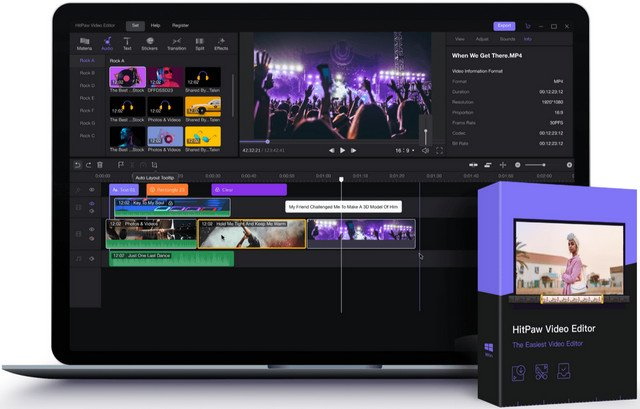Image resolution: width=640 pixels, height=409 pixels.
Task: Click the purple Export button
Action: (x=506, y=26)
